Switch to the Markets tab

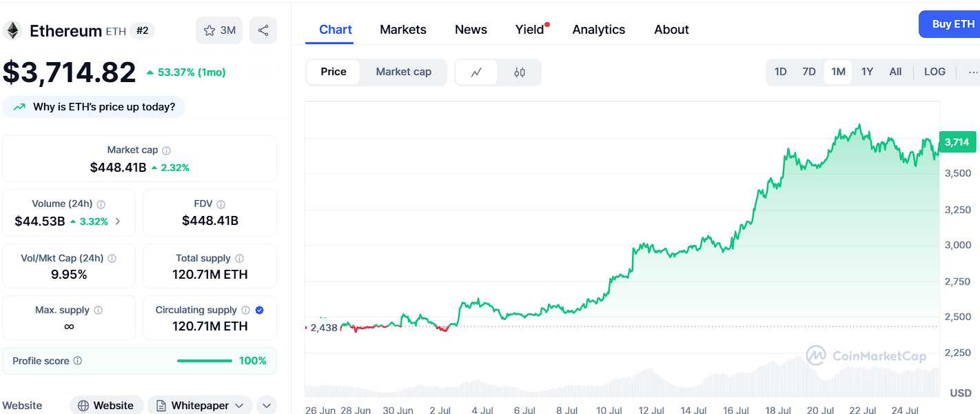[x=403, y=29]
